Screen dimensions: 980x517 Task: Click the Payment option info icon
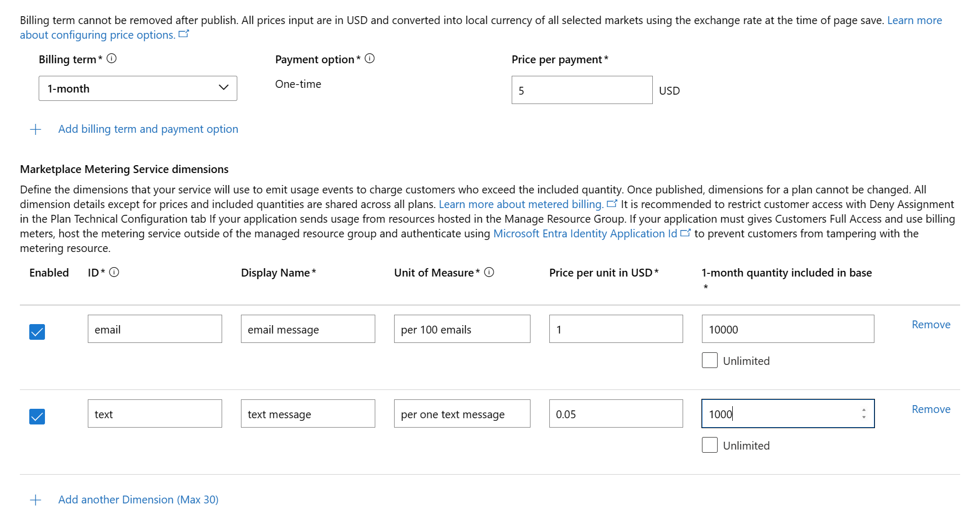tap(370, 59)
